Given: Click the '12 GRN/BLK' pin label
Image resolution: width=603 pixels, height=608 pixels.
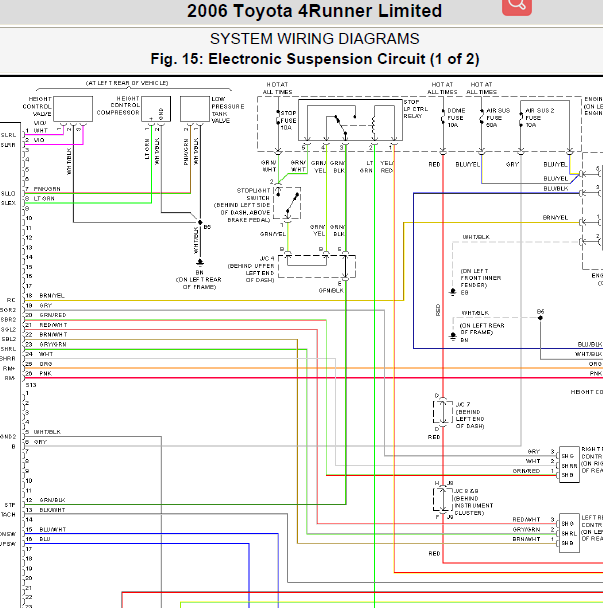Looking at the screenshot, I should pos(45,500).
